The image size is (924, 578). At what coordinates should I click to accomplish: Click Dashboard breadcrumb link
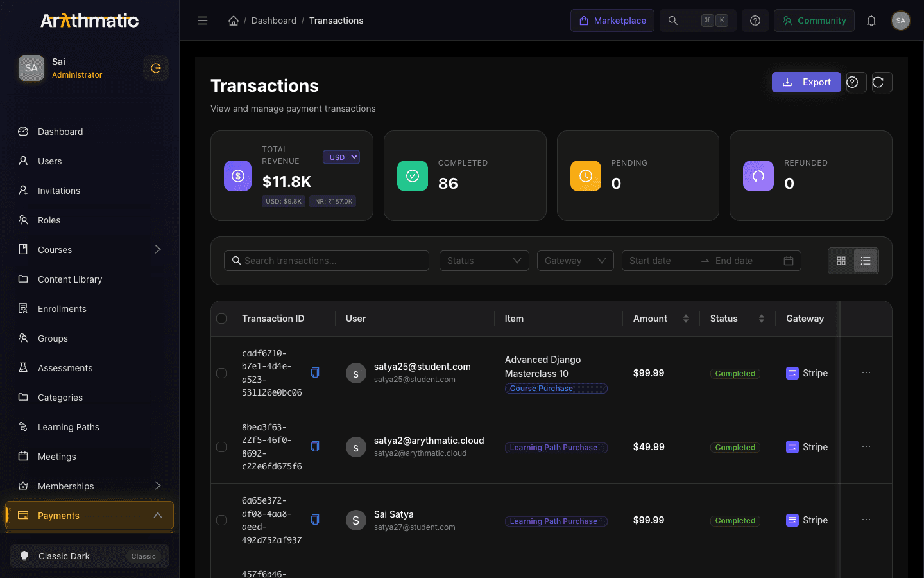(274, 21)
